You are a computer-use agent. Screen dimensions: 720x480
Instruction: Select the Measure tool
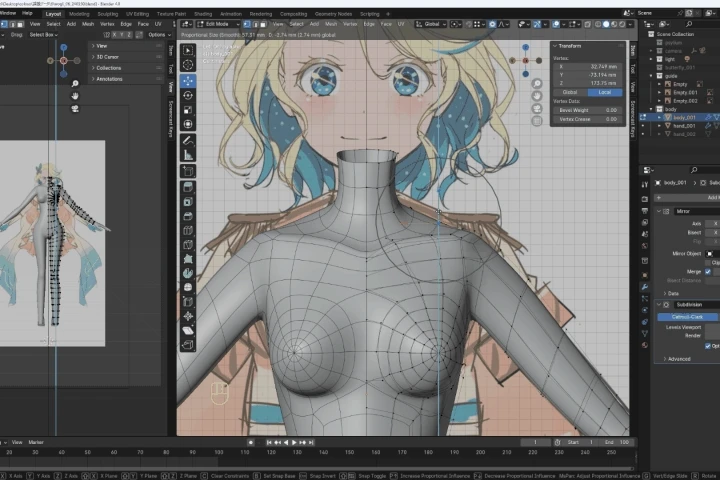(x=188, y=155)
